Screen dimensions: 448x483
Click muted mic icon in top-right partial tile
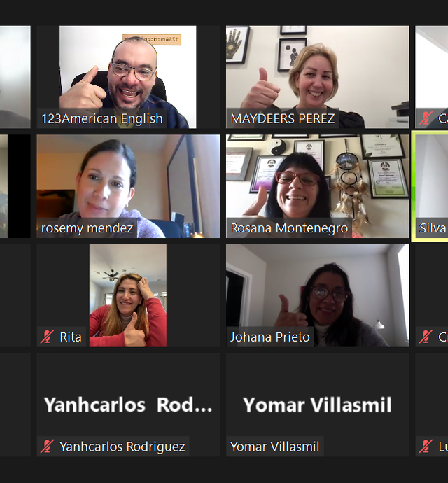click(426, 118)
